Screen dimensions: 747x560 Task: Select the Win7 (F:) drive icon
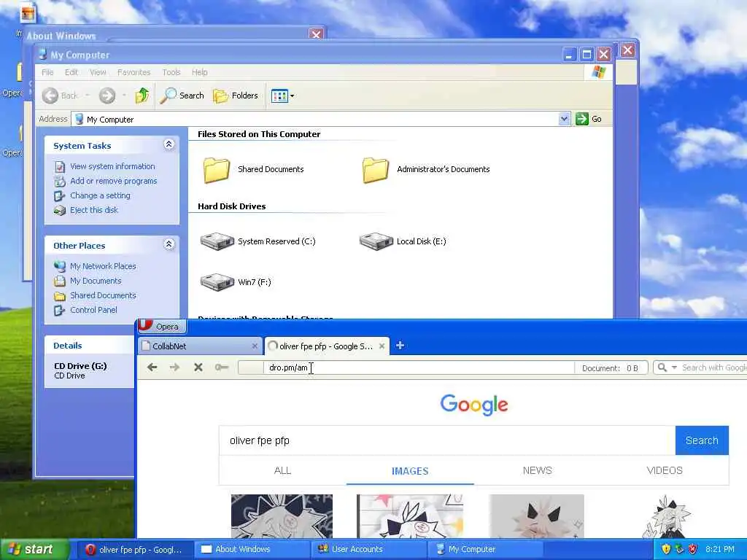pyautogui.click(x=217, y=282)
